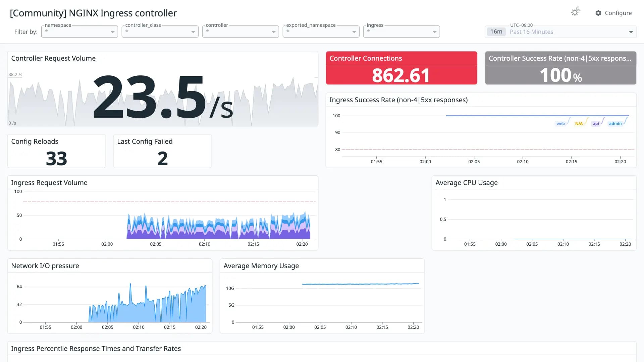Screen dimensions: 644x362
Task: Expand the ingress filter dropdown
Action: click(401, 32)
